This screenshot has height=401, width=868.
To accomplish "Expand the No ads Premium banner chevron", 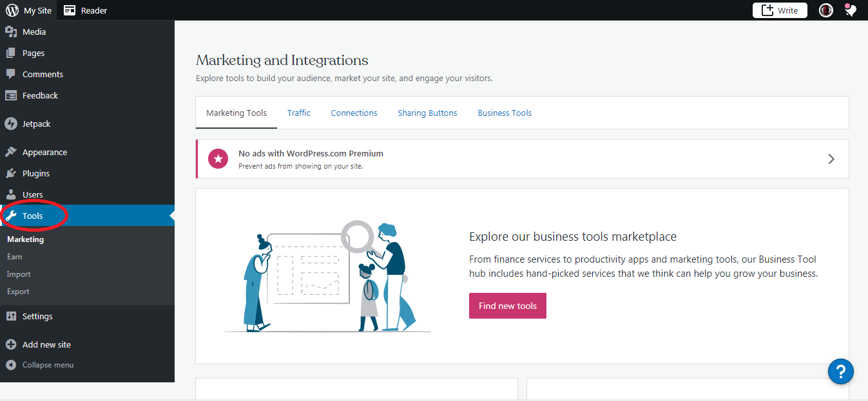I will click(x=831, y=159).
